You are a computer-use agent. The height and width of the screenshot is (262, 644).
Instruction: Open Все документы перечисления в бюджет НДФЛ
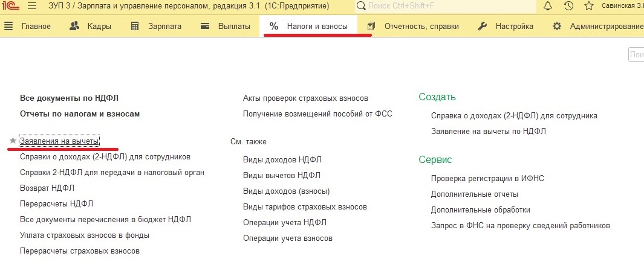pos(105,220)
